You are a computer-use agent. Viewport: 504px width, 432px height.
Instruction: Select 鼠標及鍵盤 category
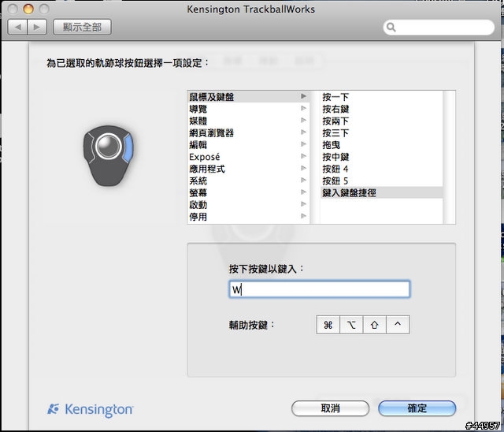click(x=248, y=96)
